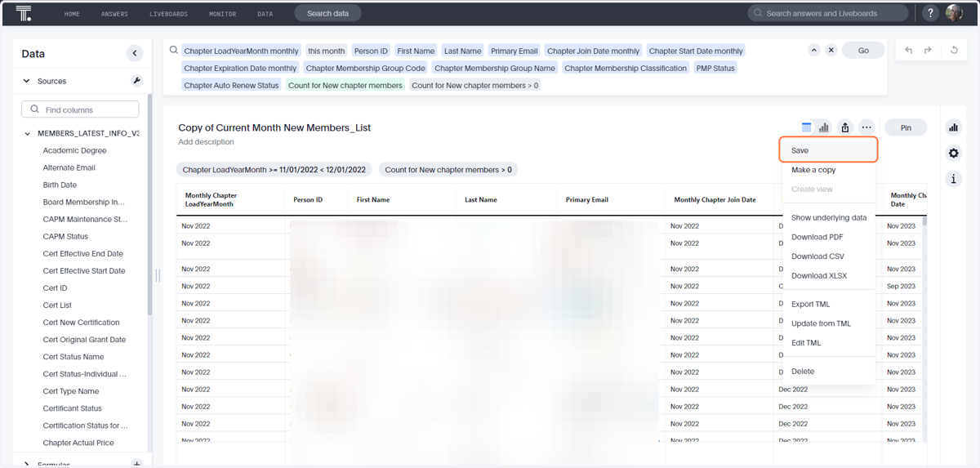Open the Monitor tab
This screenshot has width=980, height=468.
coord(223,14)
